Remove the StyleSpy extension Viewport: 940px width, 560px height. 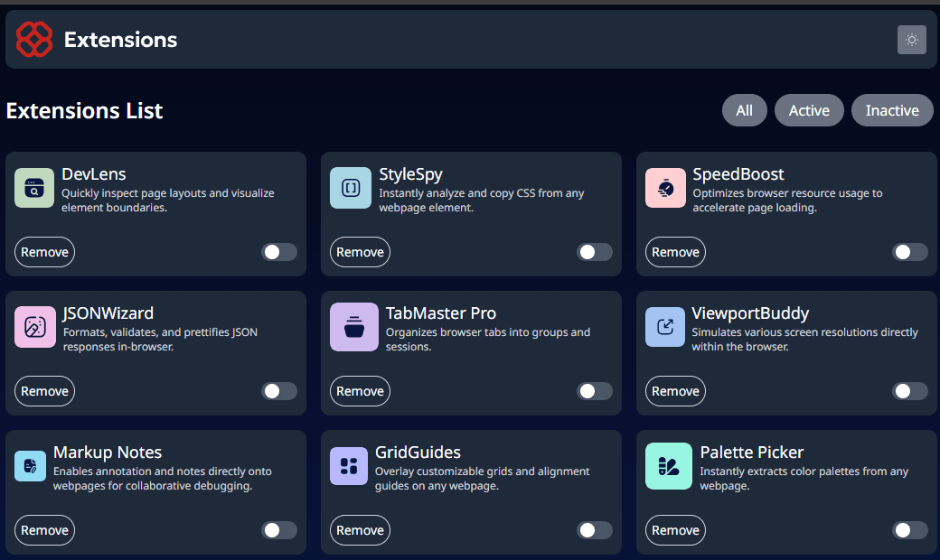pos(360,252)
